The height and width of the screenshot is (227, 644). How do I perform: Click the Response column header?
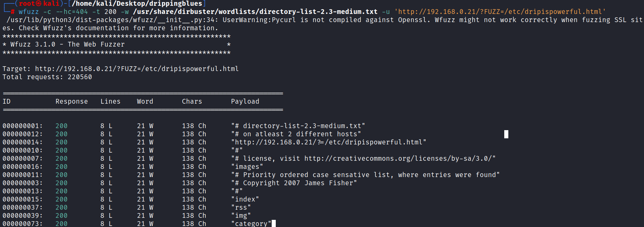pyautogui.click(x=72, y=101)
